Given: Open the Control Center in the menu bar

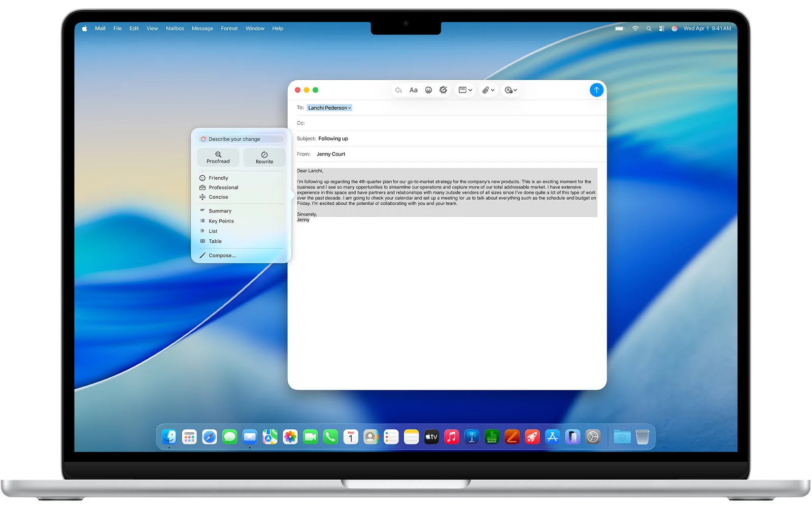Looking at the screenshot, I should tap(661, 28).
